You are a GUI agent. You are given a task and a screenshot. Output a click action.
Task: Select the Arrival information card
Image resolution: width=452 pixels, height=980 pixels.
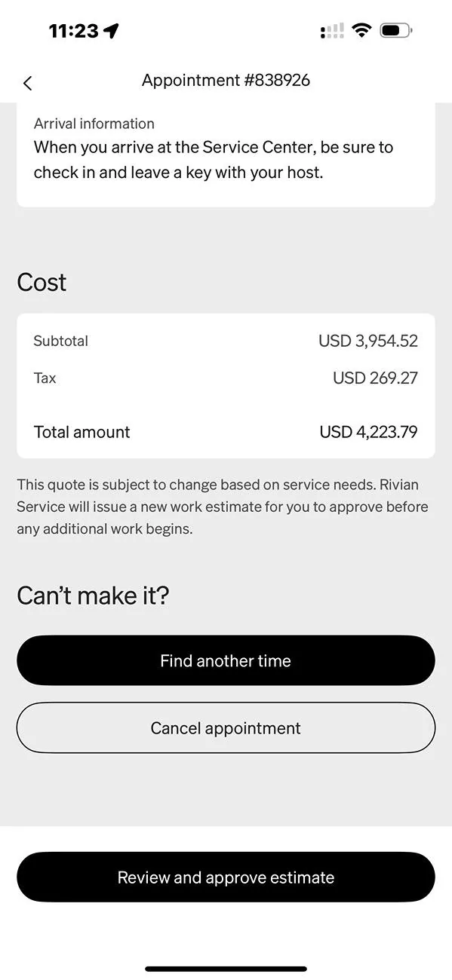coord(226,155)
